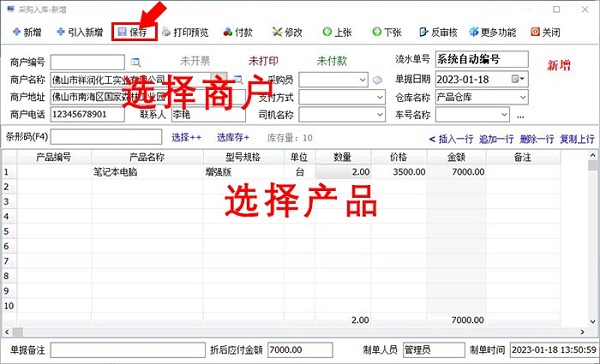Click the 备注 column header

point(523,157)
